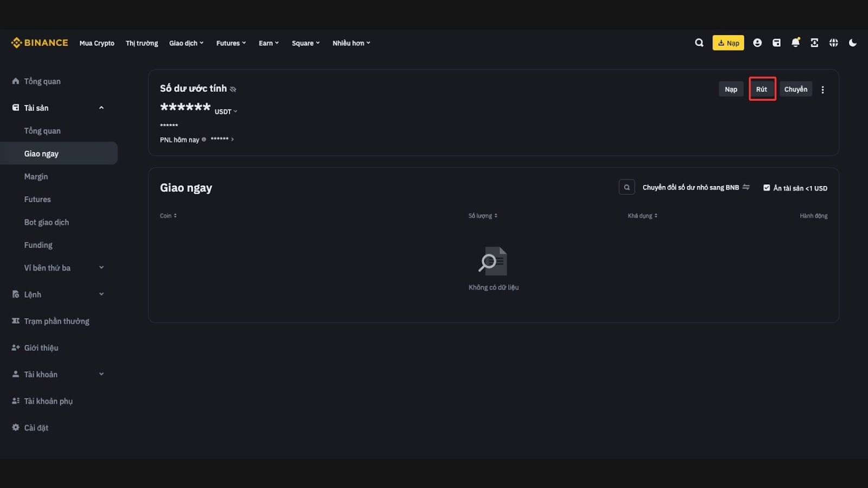Expand the Nhiều hơn menu
This screenshot has height=488, width=868.
[352, 43]
